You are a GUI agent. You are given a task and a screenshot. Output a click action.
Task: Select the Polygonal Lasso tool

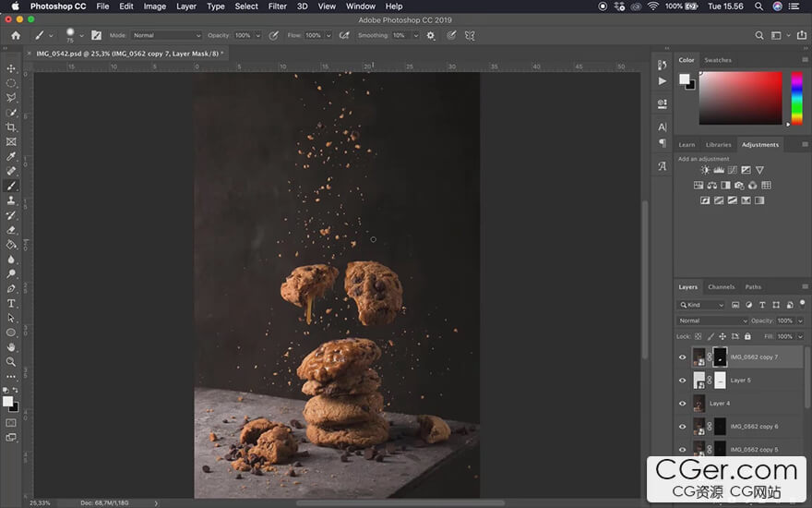11,98
